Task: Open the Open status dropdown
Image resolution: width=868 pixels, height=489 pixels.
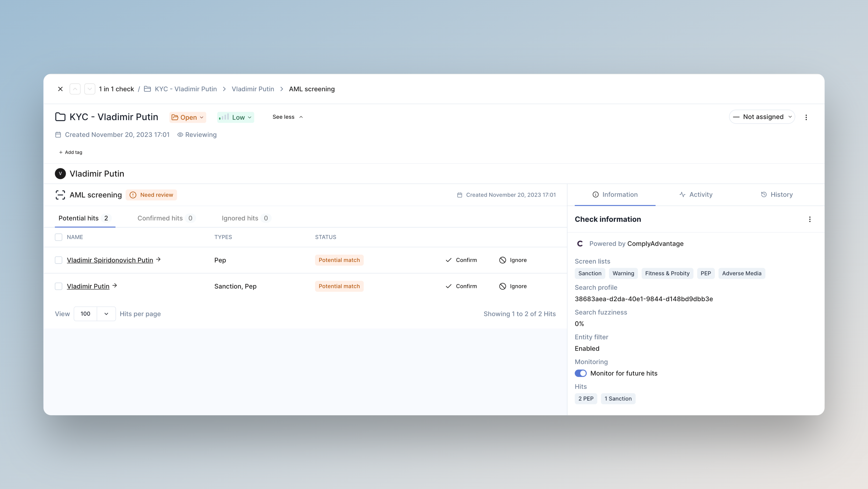Action: pos(188,117)
